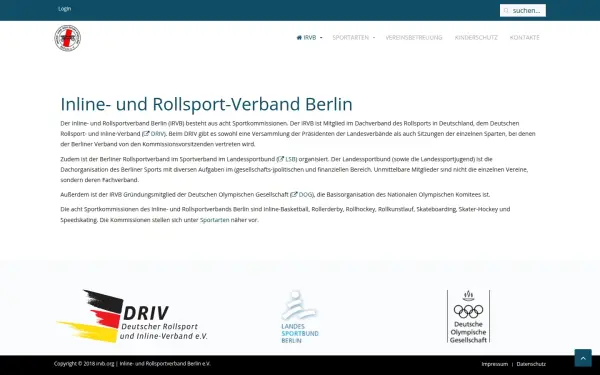Open the IRVB navigation item

click(309, 38)
